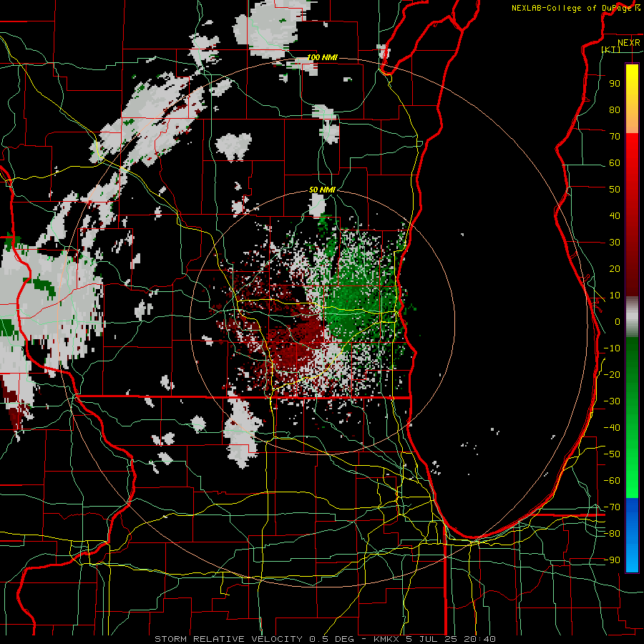Click the positive 20 scale value
The height and width of the screenshot is (644, 644).
615,268
